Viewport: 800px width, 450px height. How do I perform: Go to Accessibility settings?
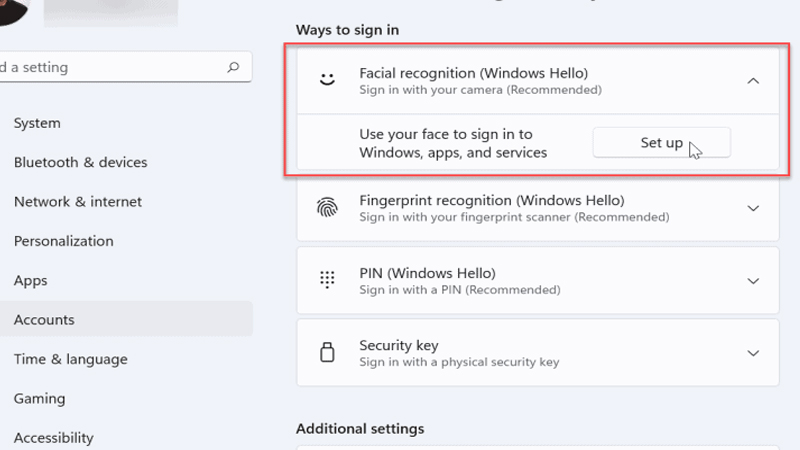[54, 437]
